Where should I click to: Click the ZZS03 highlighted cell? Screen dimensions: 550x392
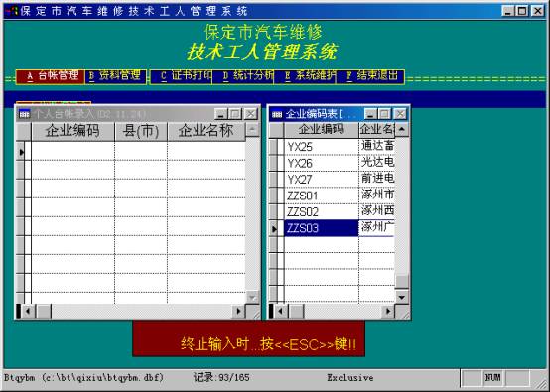(321, 228)
